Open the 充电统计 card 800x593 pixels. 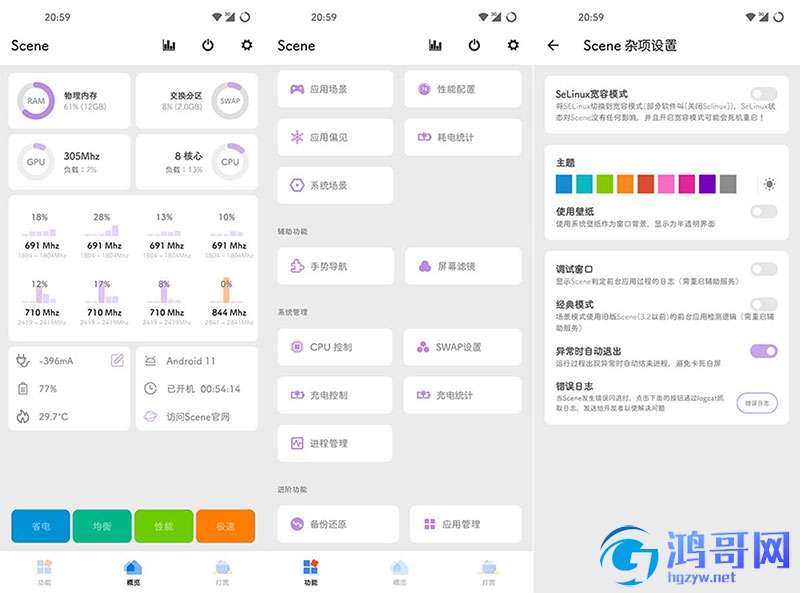462,395
